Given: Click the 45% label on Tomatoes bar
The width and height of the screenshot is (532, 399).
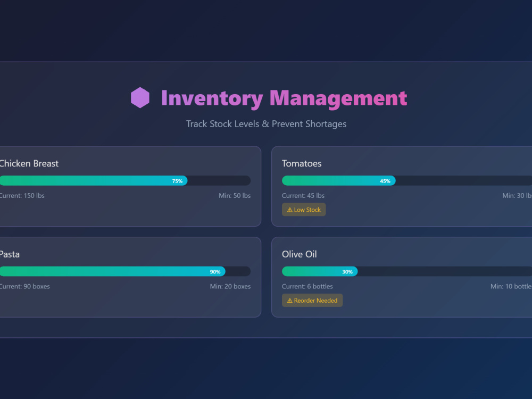Looking at the screenshot, I should tap(385, 181).
